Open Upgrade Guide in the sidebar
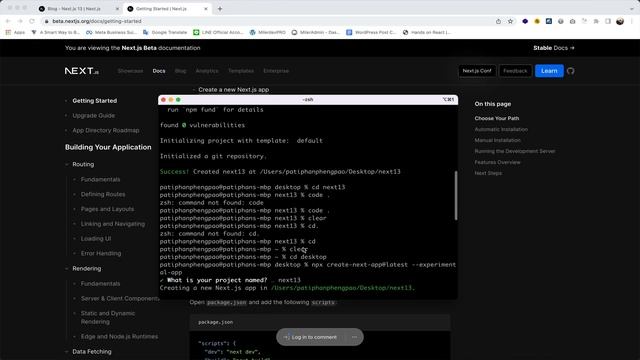640x360 pixels. click(93, 116)
